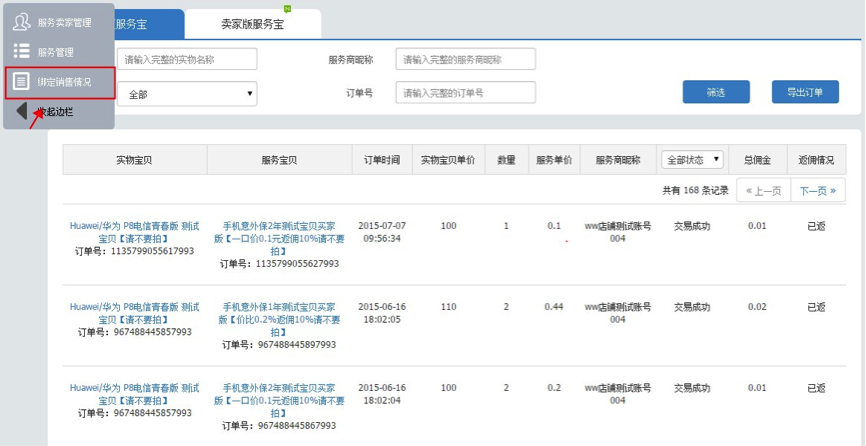Click the green N badge on 卖家版服务宝 tab
Viewport: 866px width, 446px height.
tap(288, 9)
